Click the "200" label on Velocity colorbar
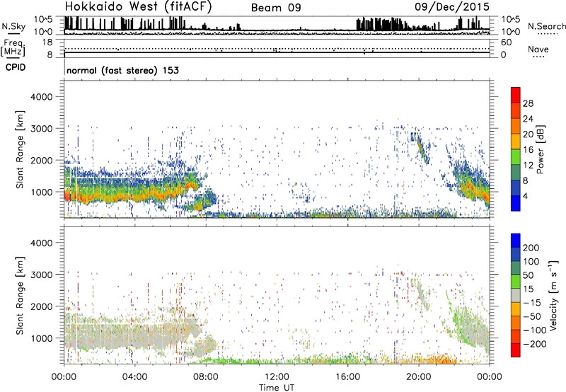The height and width of the screenshot is (392, 566). coord(531,248)
